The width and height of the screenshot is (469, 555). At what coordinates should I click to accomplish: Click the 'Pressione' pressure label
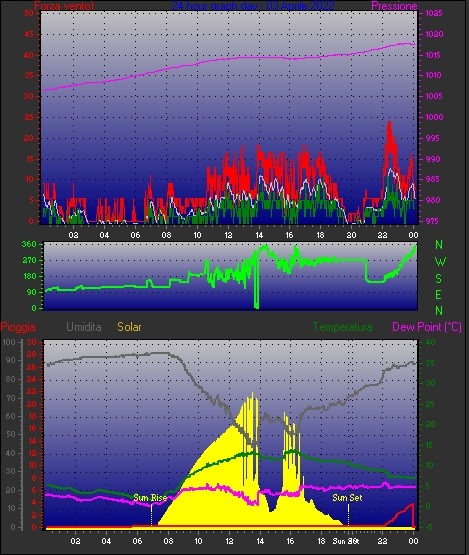pos(394,6)
